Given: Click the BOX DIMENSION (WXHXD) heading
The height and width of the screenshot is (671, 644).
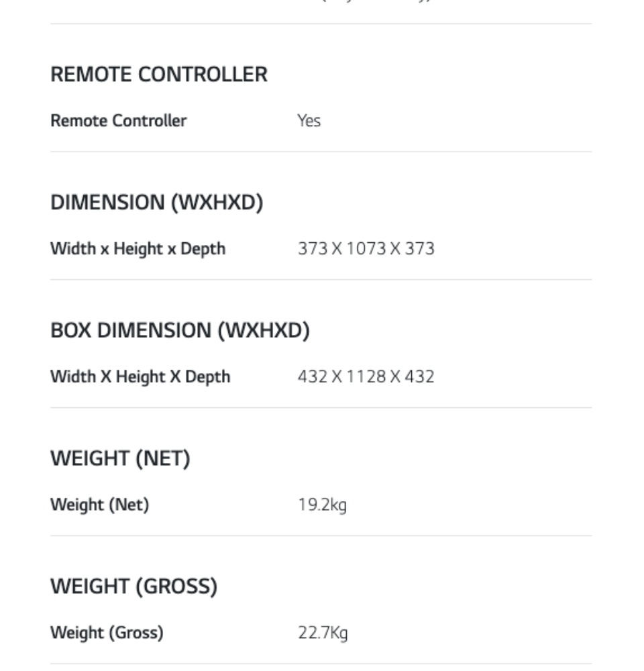Looking at the screenshot, I should coord(180,331).
